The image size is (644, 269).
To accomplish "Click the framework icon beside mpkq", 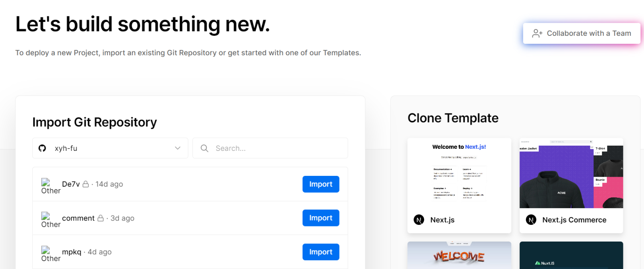I will pos(46,250).
